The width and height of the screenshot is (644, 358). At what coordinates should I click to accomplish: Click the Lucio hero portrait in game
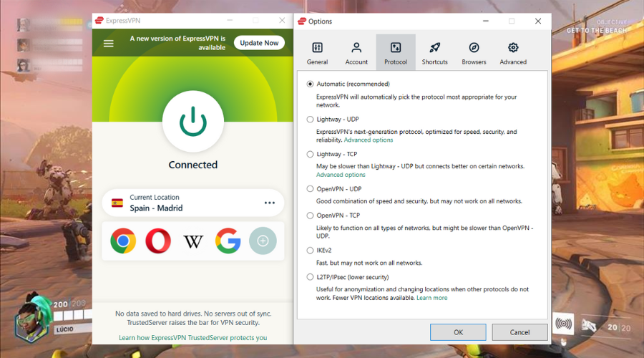[31, 320]
